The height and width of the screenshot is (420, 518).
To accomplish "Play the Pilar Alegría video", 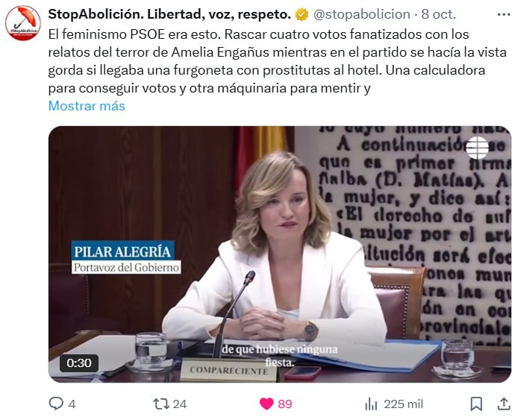I will pos(279,254).
